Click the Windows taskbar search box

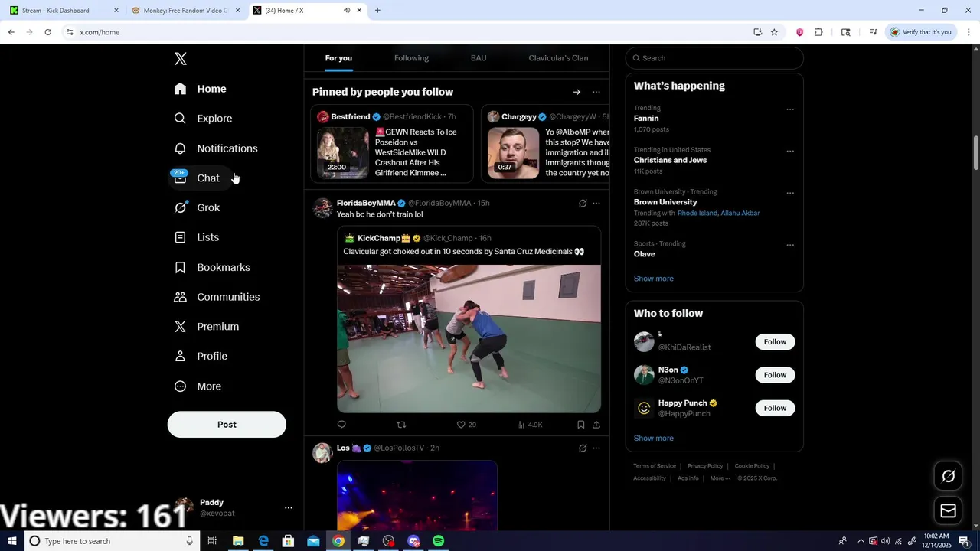coord(112,541)
